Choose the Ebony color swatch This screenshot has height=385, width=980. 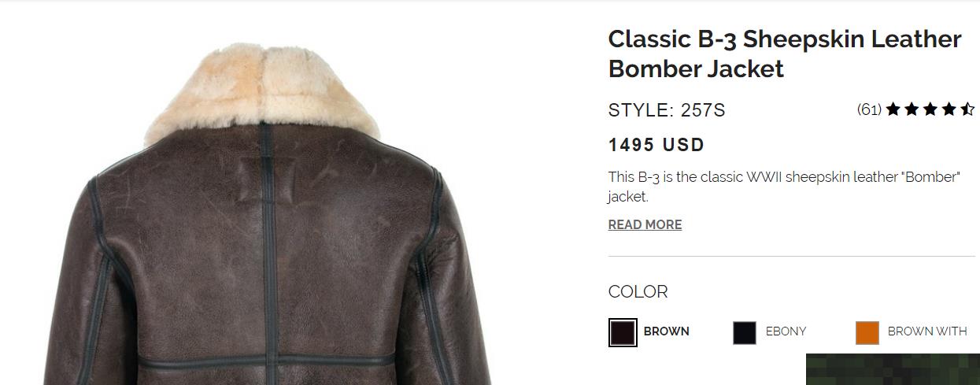[745, 332]
